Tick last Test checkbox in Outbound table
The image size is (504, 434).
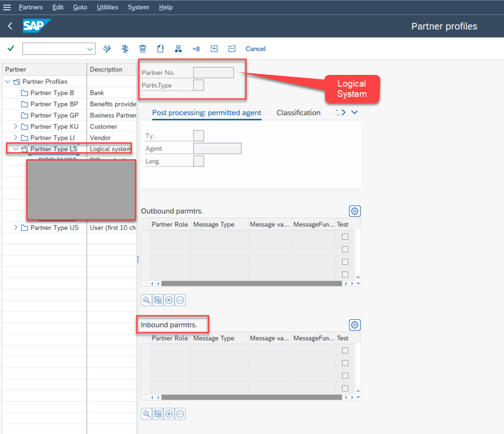pos(345,274)
